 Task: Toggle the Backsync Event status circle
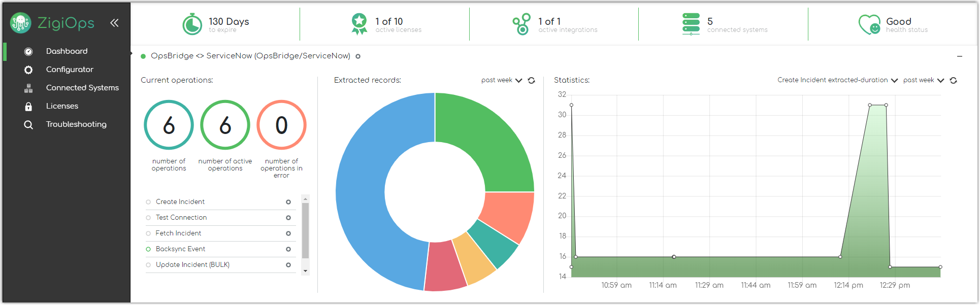148,249
